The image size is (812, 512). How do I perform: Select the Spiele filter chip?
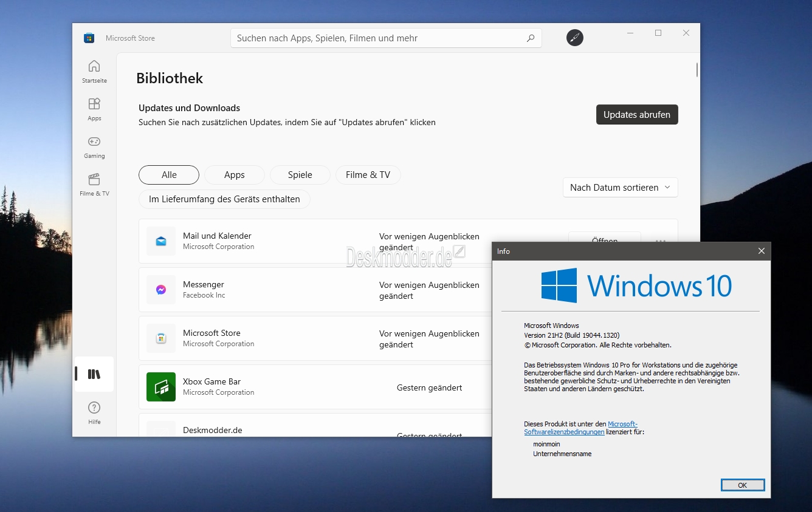pyautogui.click(x=300, y=175)
